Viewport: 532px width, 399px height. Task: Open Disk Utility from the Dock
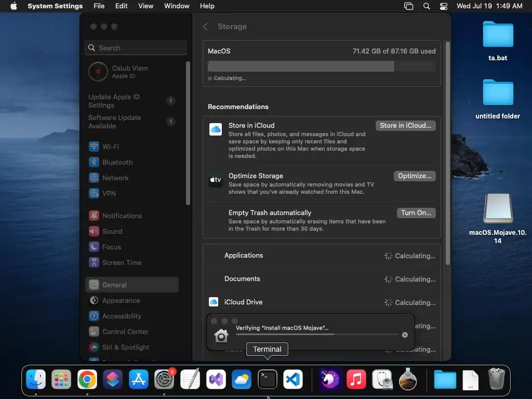coord(382,379)
